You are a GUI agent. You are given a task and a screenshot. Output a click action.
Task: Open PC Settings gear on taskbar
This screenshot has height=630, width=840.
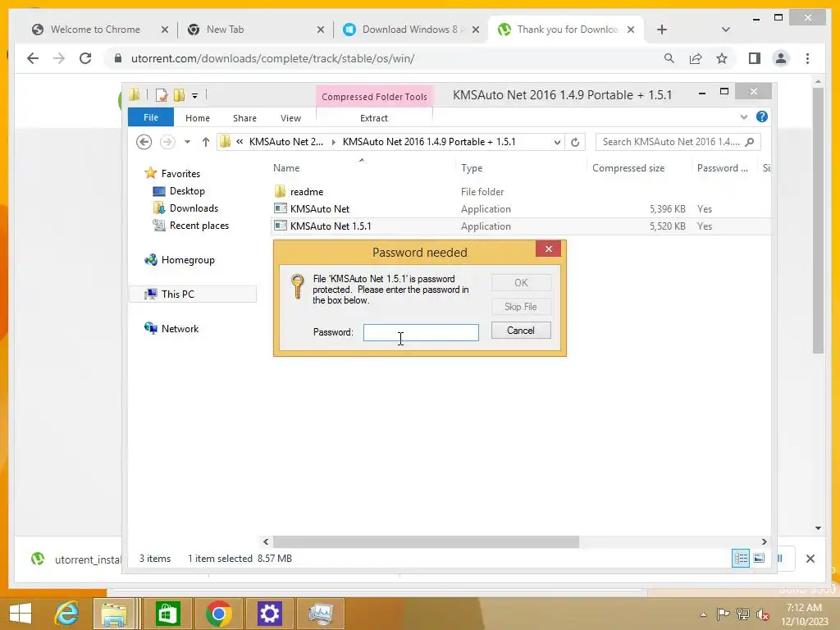[x=269, y=614]
